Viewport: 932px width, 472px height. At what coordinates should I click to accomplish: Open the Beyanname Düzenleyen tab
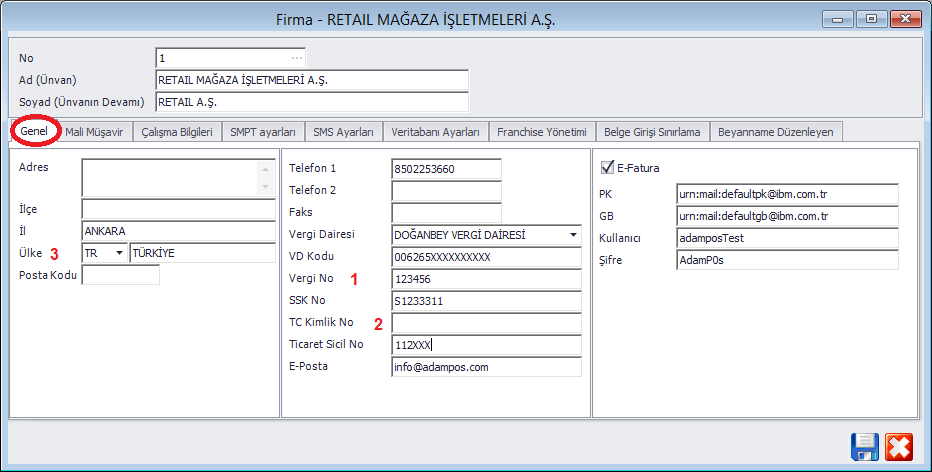tap(776, 132)
